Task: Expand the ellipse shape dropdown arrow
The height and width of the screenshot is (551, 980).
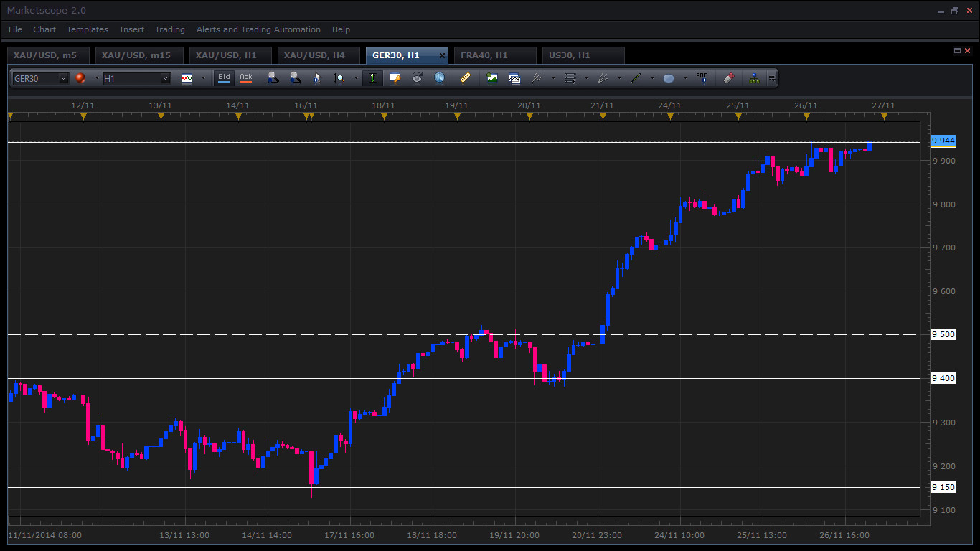Action: point(685,78)
